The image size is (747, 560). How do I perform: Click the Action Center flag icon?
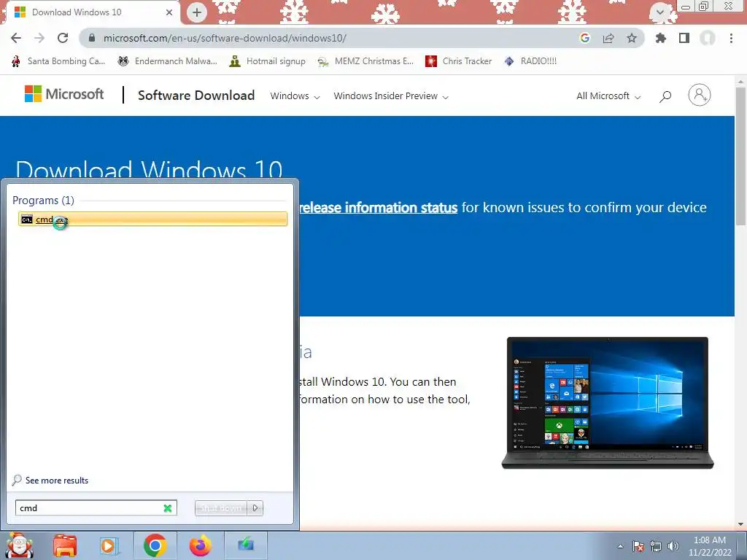point(638,546)
